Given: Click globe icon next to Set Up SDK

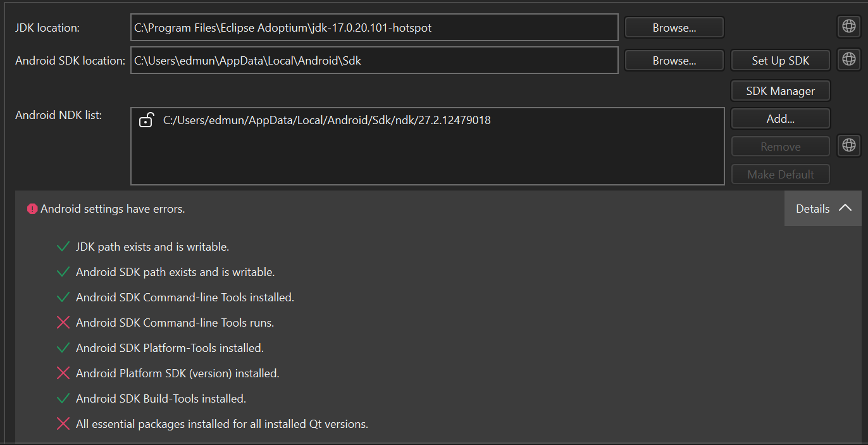Looking at the screenshot, I should 849,60.
